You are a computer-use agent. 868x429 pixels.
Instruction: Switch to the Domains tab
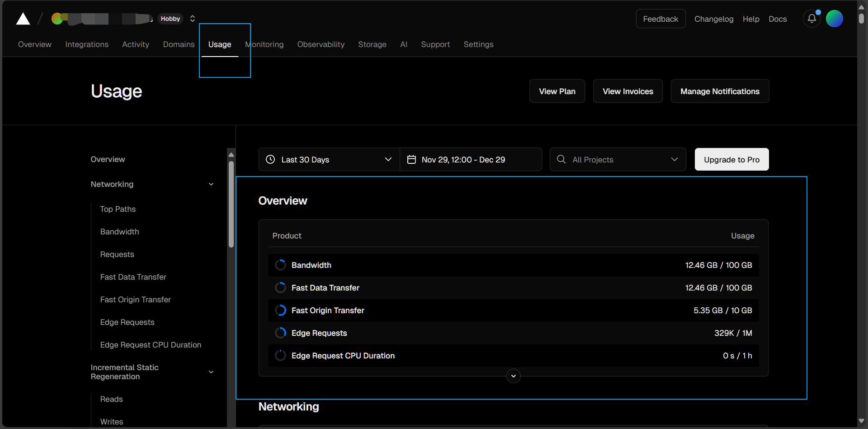(x=179, y=44)
